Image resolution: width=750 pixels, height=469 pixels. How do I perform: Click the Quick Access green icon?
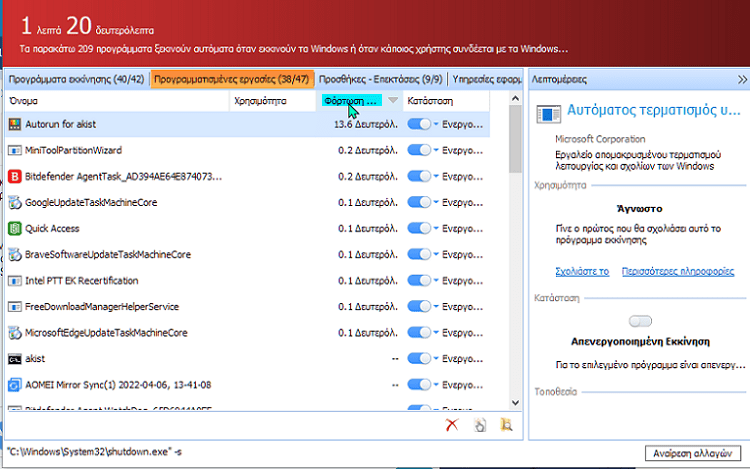pos(15,229)
